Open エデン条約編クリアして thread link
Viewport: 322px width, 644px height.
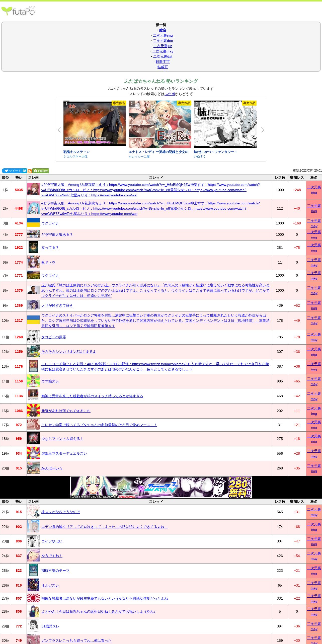[x=105, y=527]
